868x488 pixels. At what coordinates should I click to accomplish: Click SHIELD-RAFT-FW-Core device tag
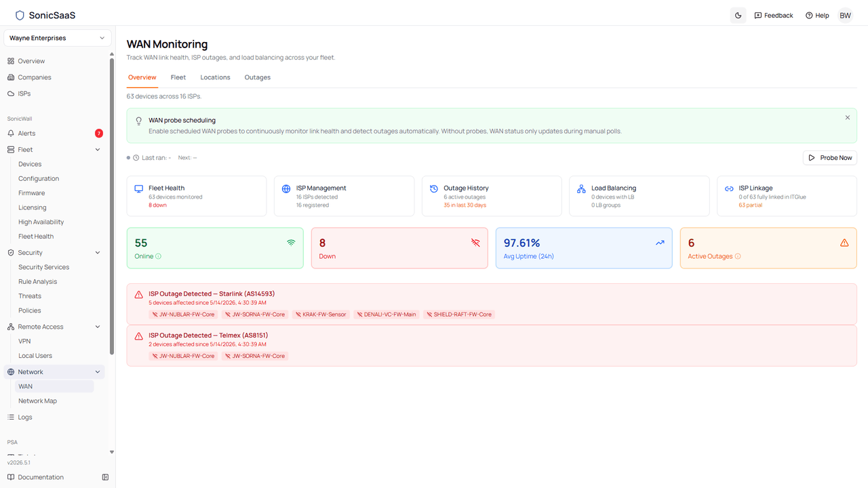[x=459, y=314]
